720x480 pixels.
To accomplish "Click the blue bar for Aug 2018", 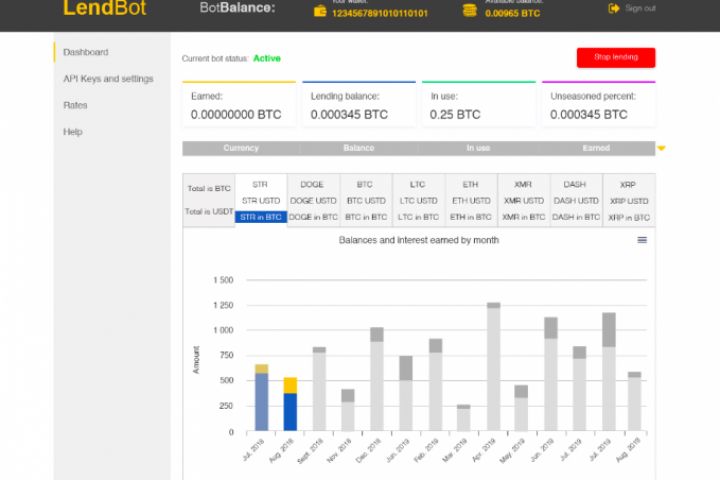I will click(x=290, y=412).
